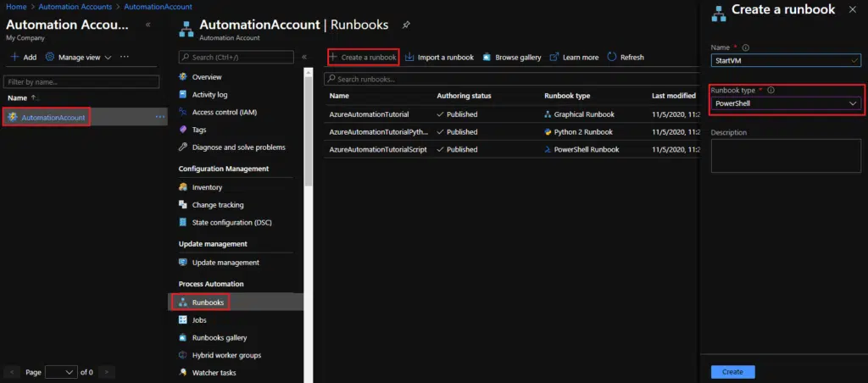Open Update management menu item
The width and height of the screenshot is (868, 383).
pos(225,263)
